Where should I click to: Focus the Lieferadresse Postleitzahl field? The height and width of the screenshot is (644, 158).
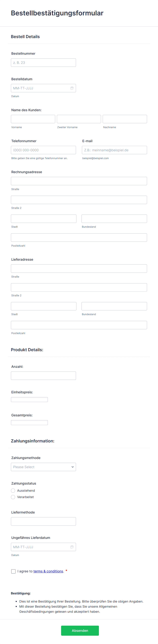point(79,325)
